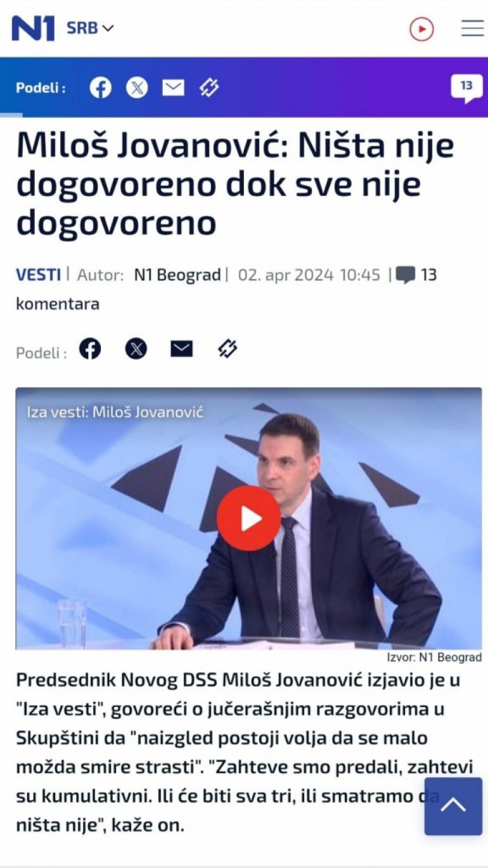Click the scroll-to-top arrow button
The image size is (488, 868).
click(x=453, y=806)
